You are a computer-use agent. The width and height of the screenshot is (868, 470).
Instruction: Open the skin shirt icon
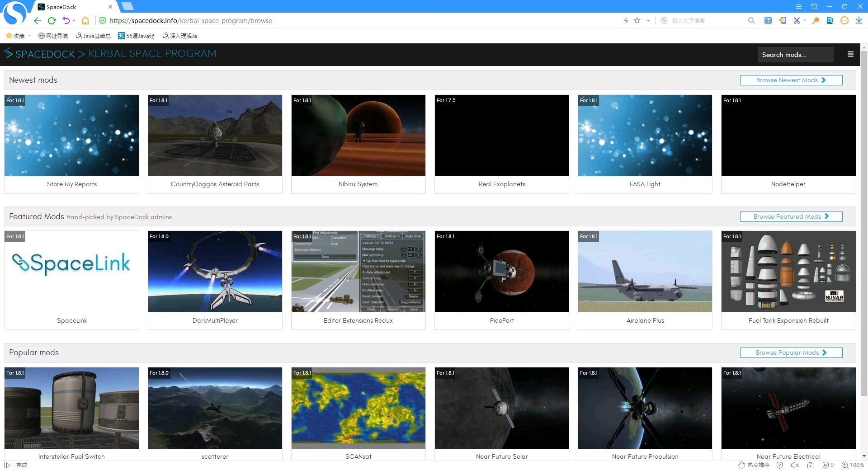coord(814,6)
